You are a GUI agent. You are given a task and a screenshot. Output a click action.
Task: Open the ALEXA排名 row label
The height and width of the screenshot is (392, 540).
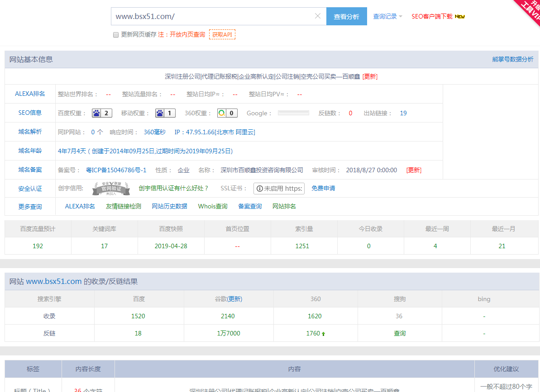tap(30, 94)
